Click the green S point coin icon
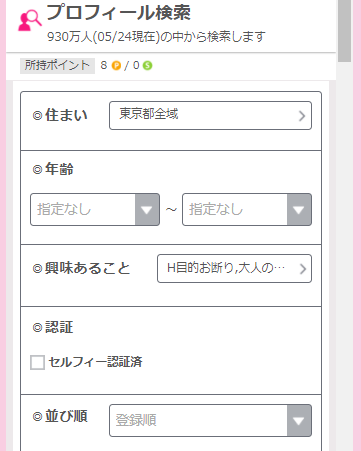 point(147,66)
